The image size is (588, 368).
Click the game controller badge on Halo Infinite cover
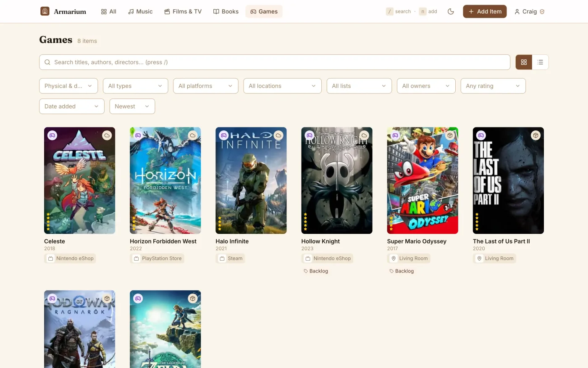[224, 135]
